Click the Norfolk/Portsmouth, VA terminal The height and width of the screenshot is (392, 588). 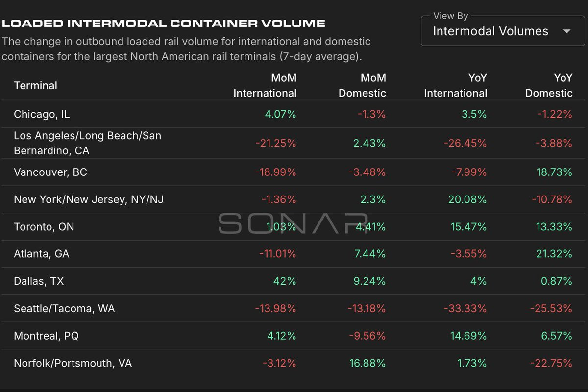[73, 363]
